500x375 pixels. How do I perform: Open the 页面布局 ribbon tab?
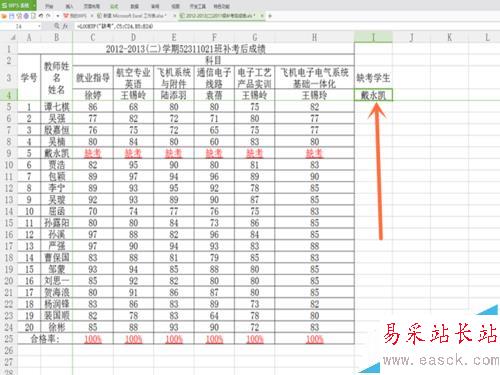tap(92, 6)
